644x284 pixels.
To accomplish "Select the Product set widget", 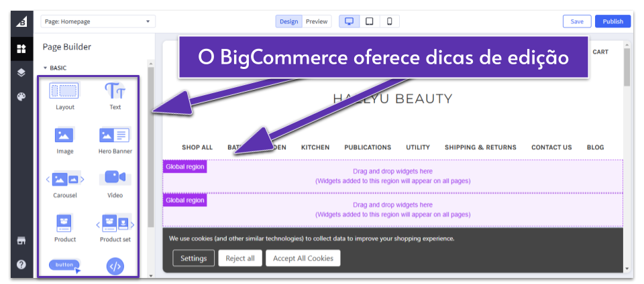I will pyautogui.click(x=115, y=228).
